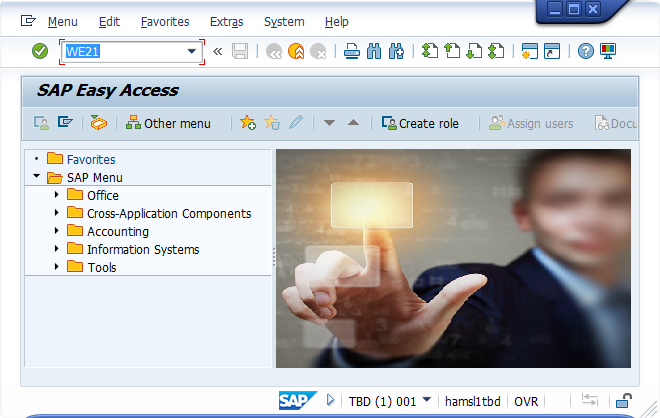Click the Create role button

420,123
